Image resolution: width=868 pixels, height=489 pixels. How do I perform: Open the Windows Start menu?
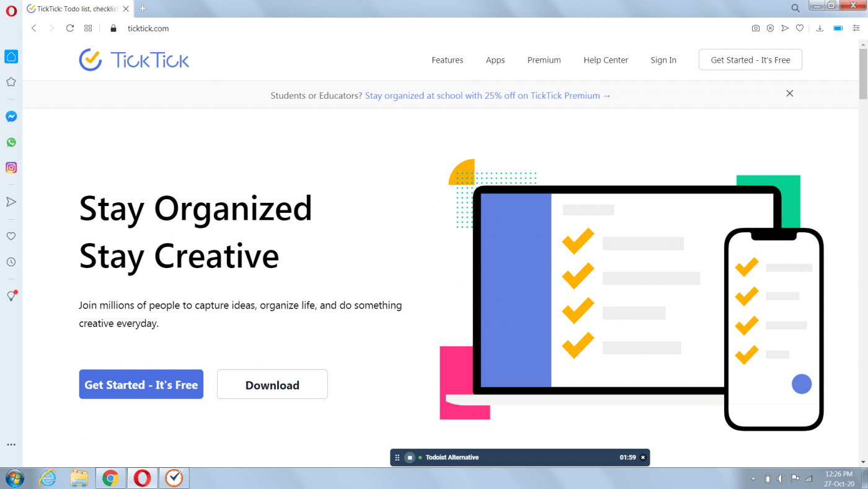coord(14,478)
